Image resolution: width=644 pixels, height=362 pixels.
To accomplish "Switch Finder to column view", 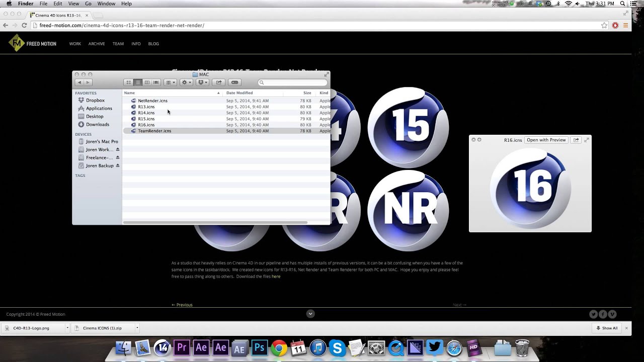I will pos(147,82).
